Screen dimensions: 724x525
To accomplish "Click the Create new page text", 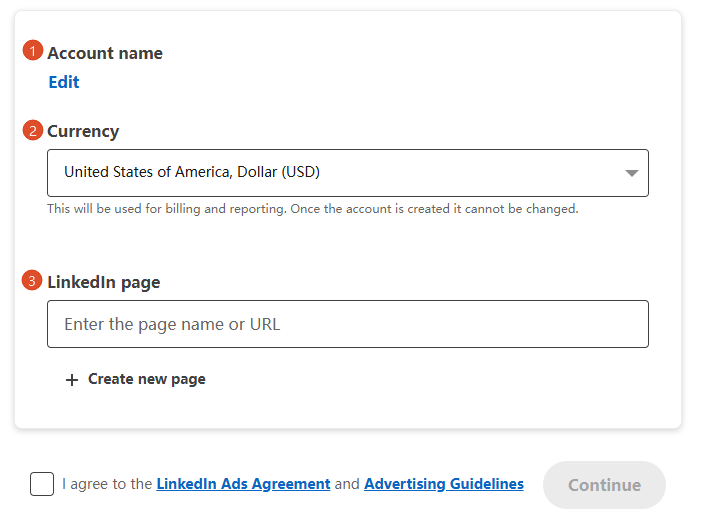I will point(147,379).
